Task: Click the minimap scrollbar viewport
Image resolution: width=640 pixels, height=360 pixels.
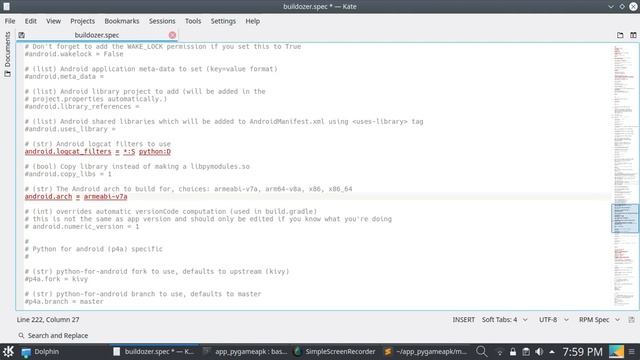Action: pos(625,218)
